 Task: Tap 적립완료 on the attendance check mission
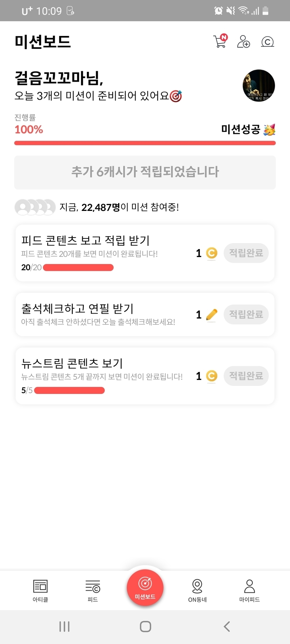246,314
